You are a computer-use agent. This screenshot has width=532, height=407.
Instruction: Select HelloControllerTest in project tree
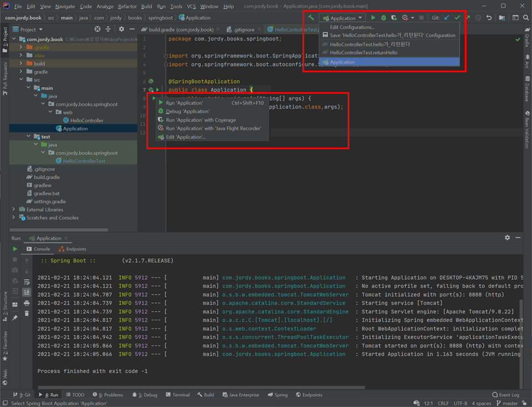pyautogui.click(x=84, y=161)
